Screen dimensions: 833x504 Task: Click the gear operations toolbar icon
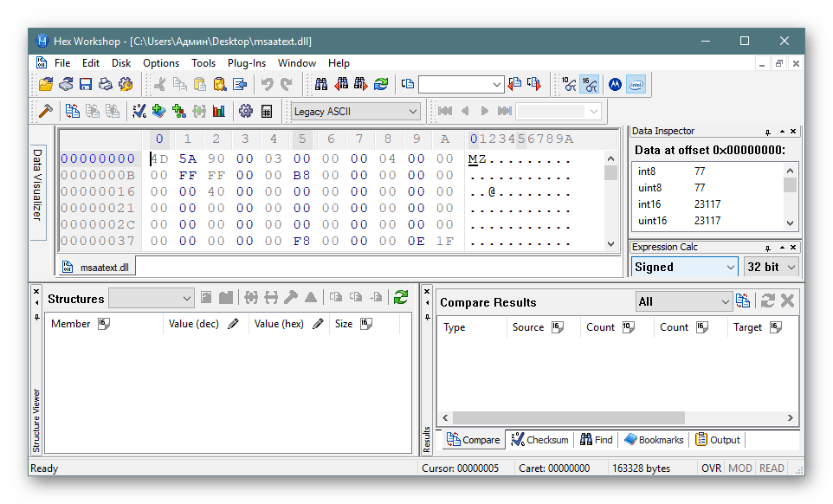[x=245, y=111]
